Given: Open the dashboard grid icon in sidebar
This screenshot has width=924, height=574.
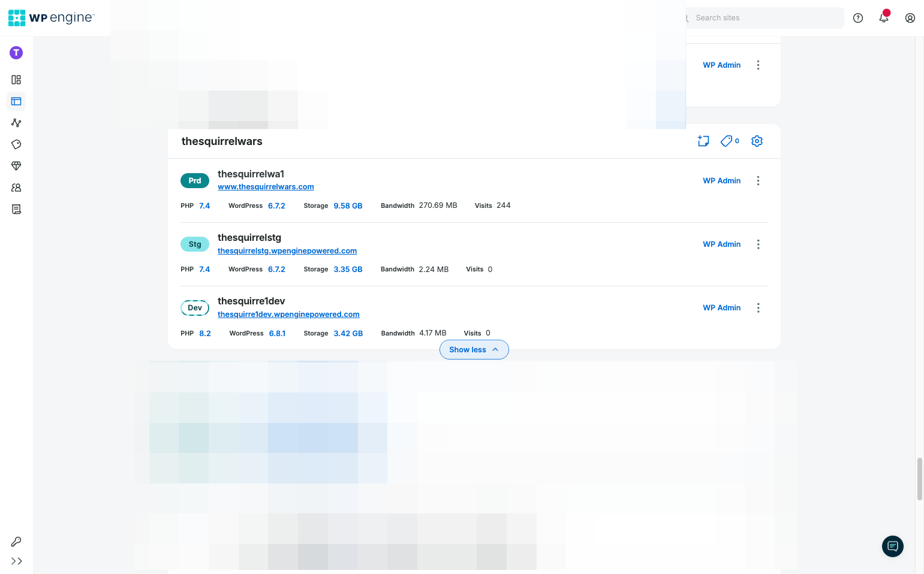Looking at the screenshot, I should [x=16, y=80].
